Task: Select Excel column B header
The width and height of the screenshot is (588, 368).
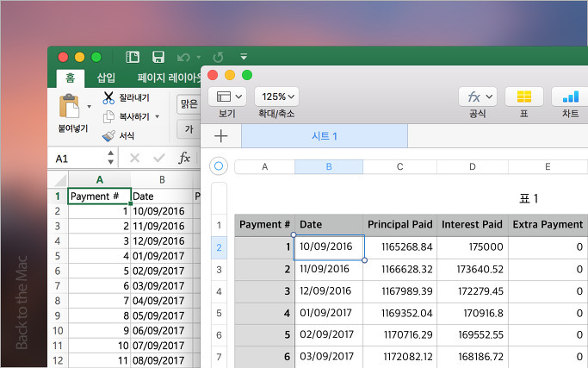Action: (x=162, y=180)
